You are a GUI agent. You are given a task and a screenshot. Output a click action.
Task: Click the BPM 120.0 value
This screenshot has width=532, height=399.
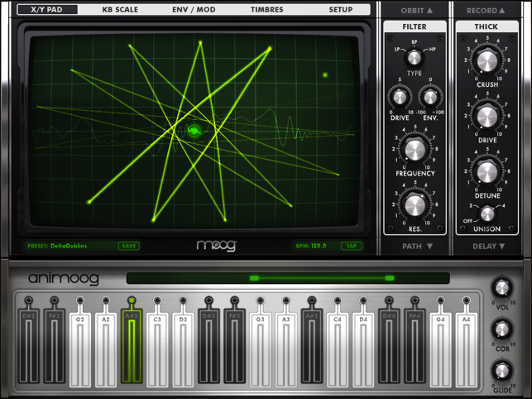pyautogui.click(x=311, y=246)
